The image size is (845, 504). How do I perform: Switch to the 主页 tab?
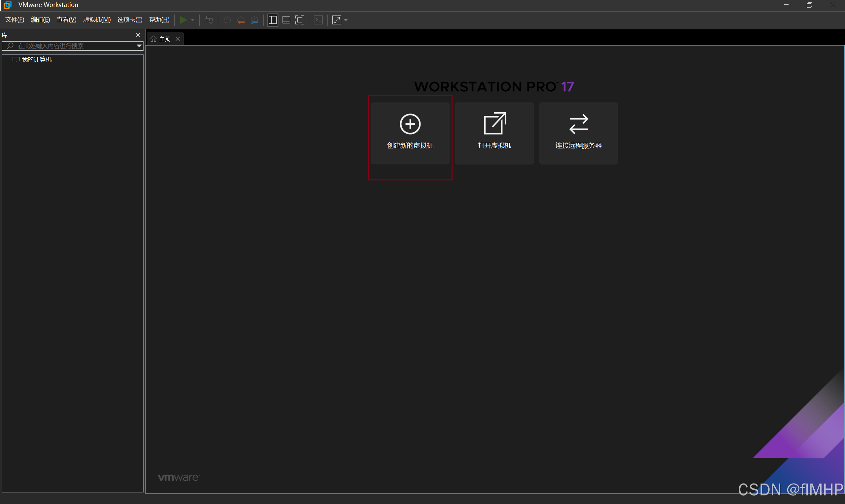pyautogui.click(x=164, y=39)
